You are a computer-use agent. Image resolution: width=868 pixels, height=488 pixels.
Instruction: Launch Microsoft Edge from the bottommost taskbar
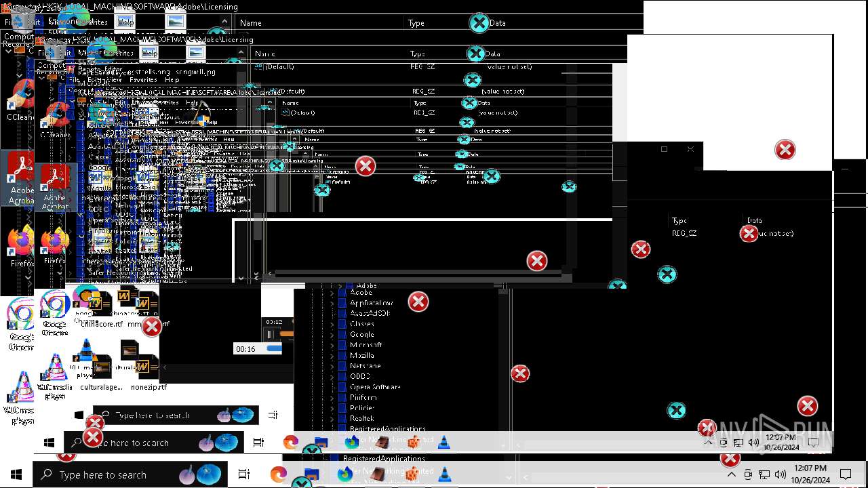279,475
